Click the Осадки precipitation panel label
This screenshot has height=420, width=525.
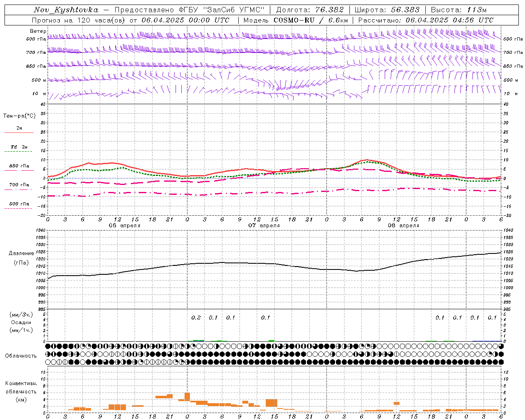(x=21, y=322)
